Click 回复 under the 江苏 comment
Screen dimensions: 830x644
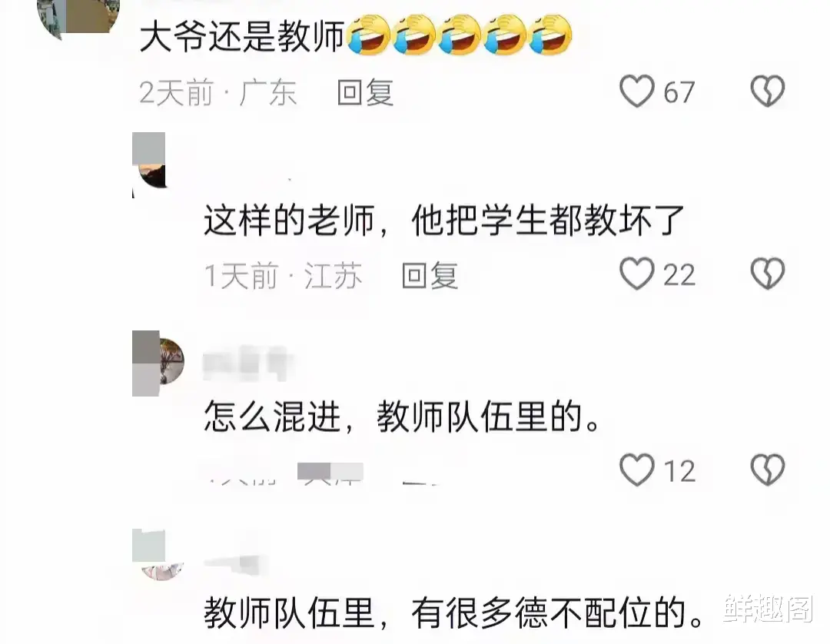(430, 275)
